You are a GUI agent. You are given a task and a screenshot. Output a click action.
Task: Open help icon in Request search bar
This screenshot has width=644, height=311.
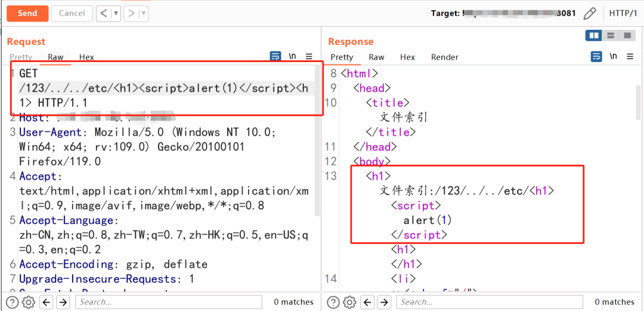[x=13, y=302]
